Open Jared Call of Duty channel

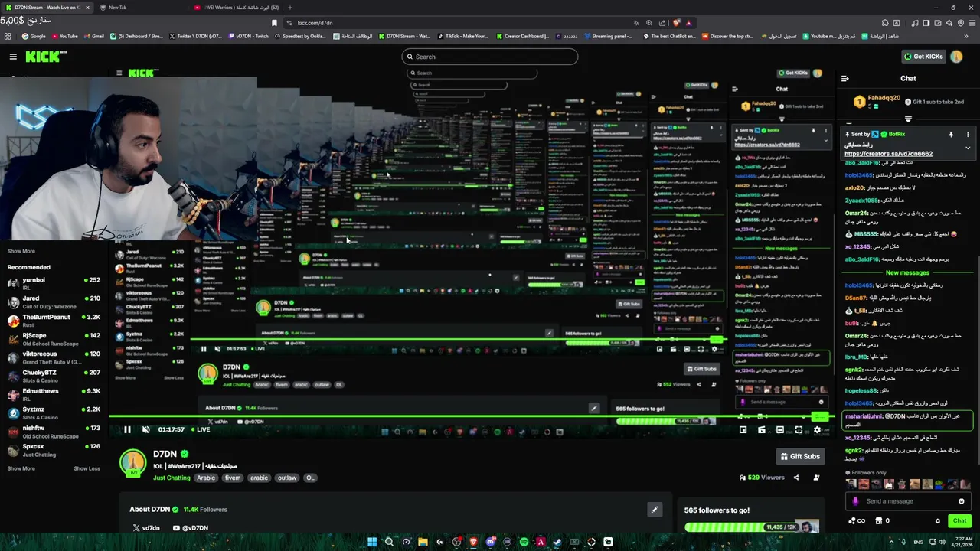pyautogui.click(x=54, y=302)
